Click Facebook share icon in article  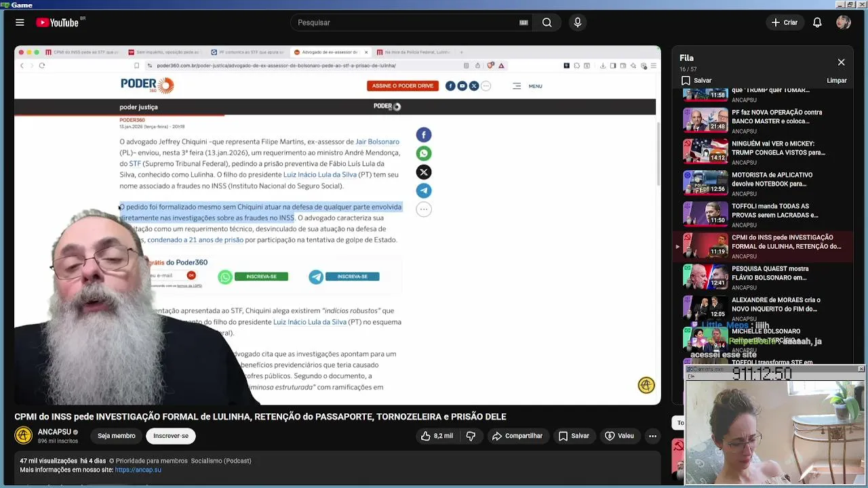tap(424, 135)
